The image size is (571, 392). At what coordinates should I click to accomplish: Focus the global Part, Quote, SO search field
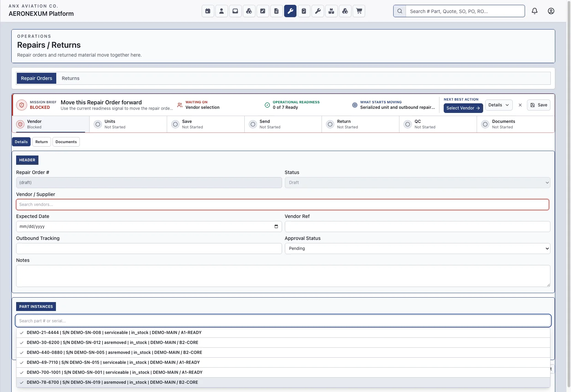pos(465,11)
